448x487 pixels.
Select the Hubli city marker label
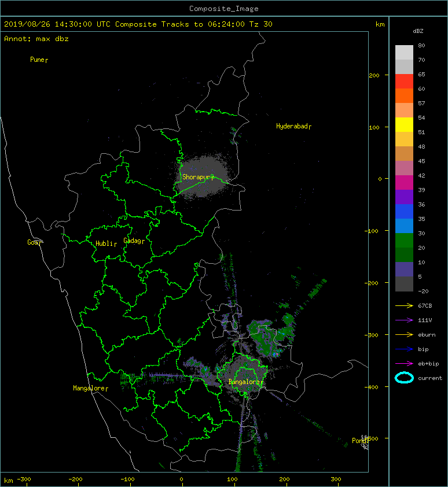(x=106, y=244)
